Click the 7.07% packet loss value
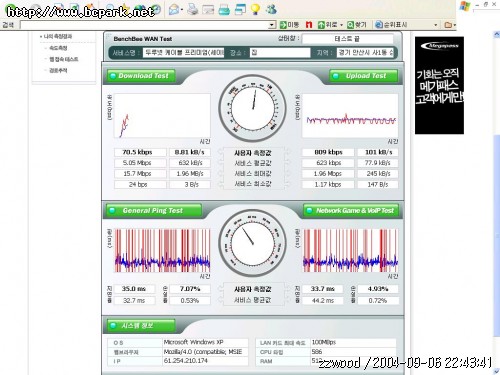Screen dimensions: 500x375 (190, 289)
